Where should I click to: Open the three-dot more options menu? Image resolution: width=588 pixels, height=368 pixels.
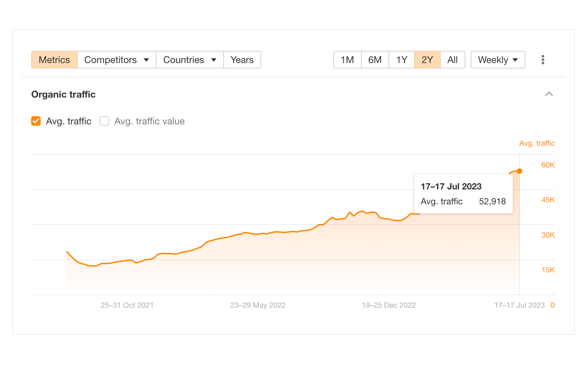click(x=543, y=60)
